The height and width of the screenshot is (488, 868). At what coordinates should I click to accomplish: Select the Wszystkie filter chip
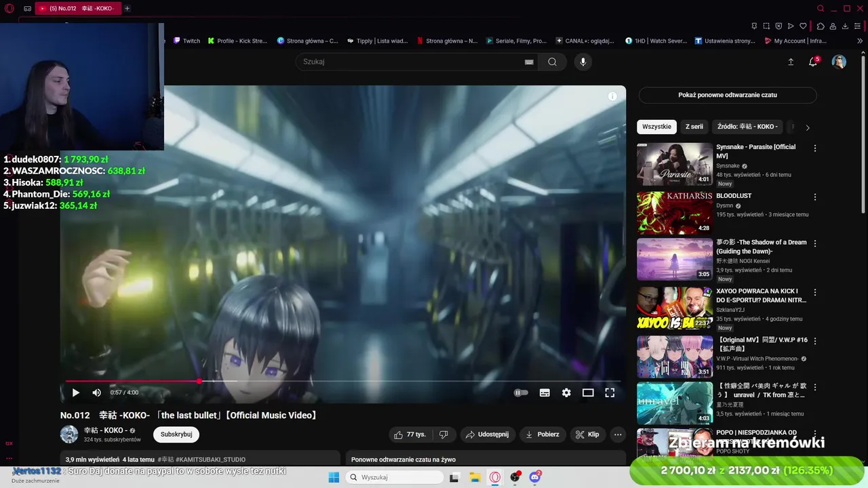(656, 127)
